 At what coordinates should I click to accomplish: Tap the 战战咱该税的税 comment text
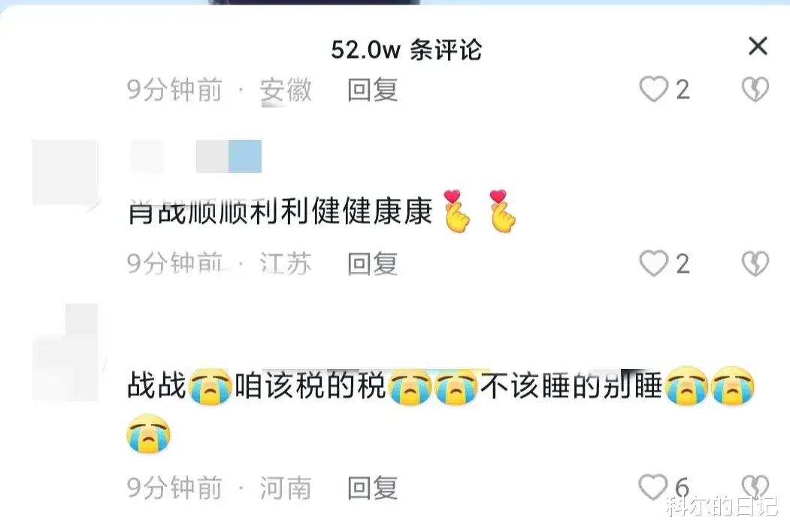point(440,410)
